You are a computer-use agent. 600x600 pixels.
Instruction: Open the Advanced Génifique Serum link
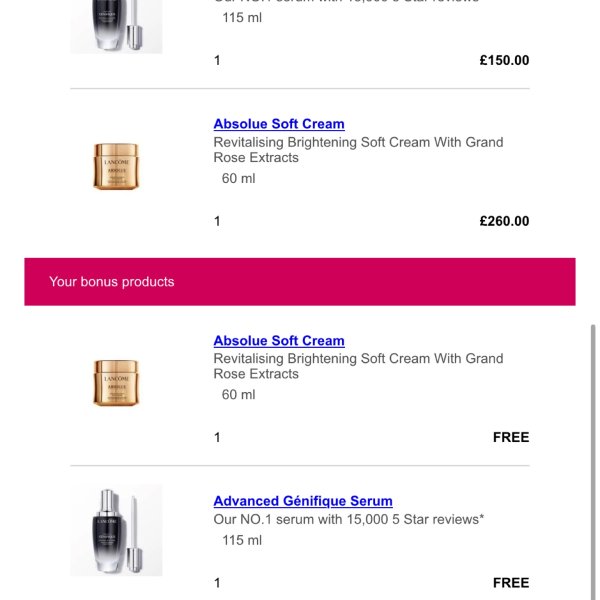point(303,501)
